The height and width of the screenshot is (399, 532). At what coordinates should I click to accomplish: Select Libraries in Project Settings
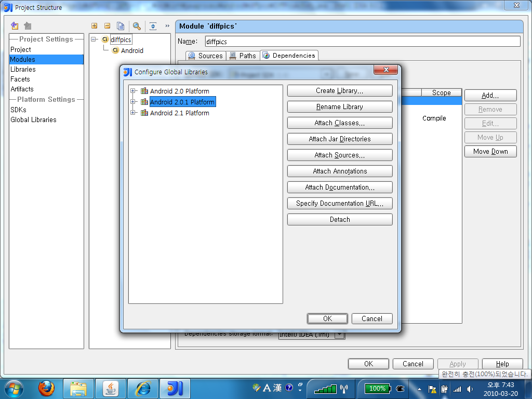[23, 69]
